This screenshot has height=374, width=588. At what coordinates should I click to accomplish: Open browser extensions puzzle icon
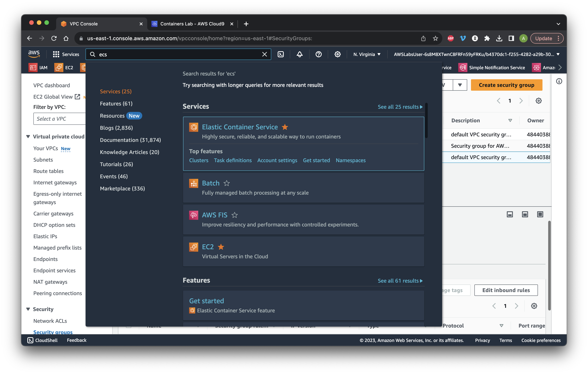click(487, 38)
